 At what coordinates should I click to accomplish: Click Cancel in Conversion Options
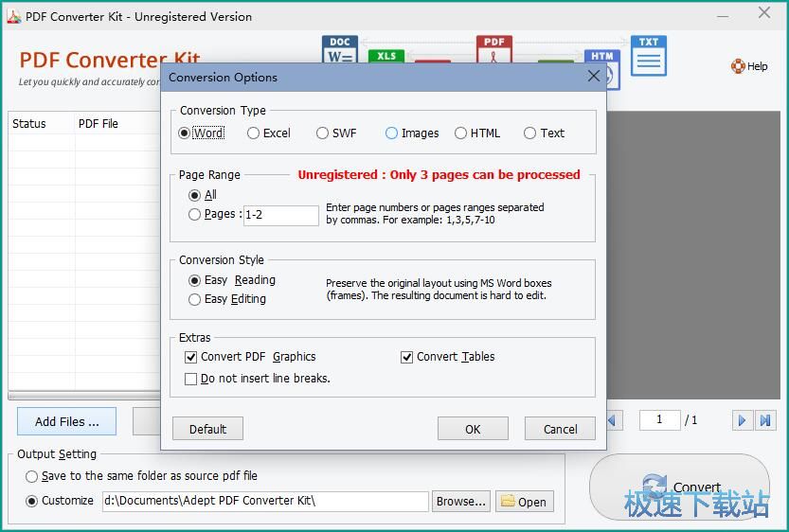pyautogui.click(x=560, y=429)
